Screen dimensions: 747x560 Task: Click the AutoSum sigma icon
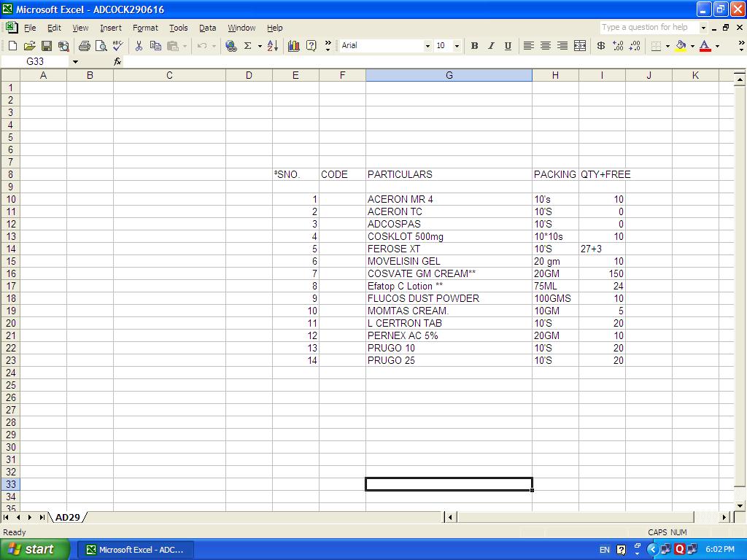(x=248, y=46)
